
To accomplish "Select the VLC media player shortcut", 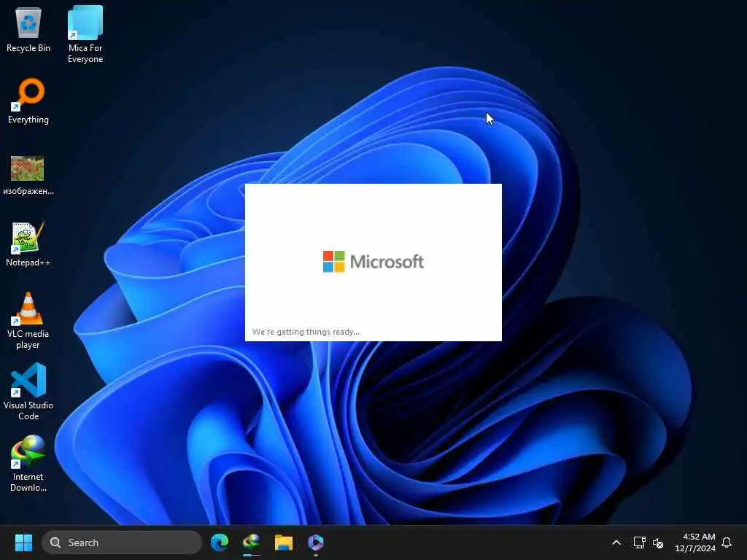I will 28,321.
